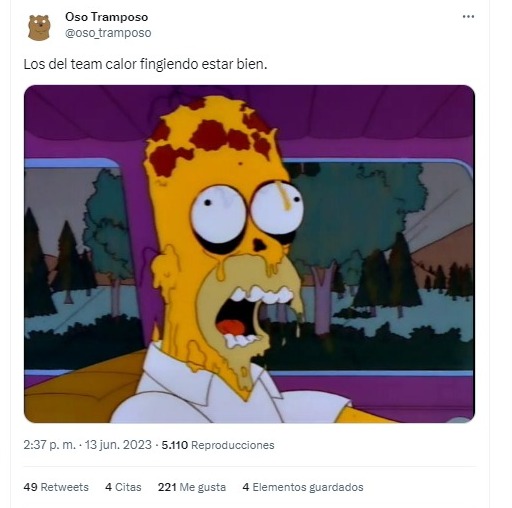The image size is (512, 508).
Task: Click the Elementos guardados label
Action: 308,487
